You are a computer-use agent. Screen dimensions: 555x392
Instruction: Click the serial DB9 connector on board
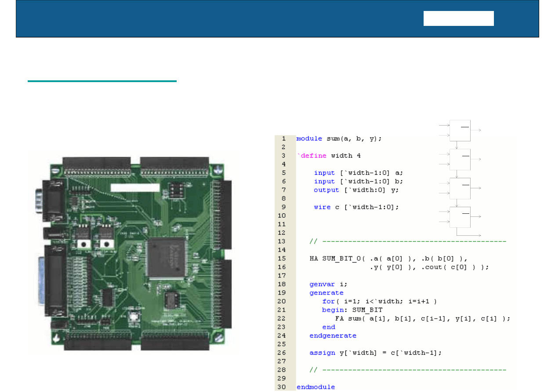click(53, 201)
